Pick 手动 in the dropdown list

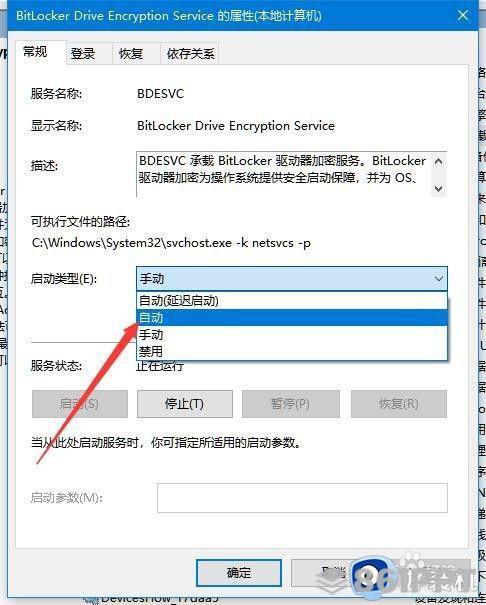click(292, 335)
